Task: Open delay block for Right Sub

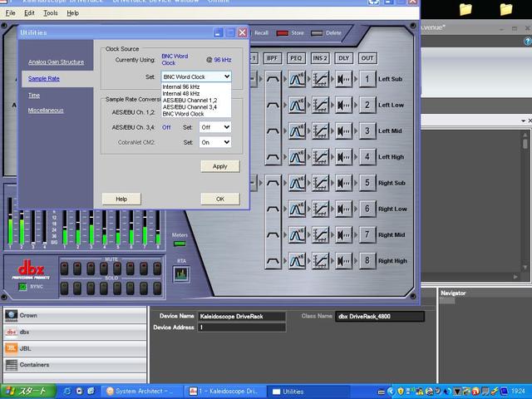Action: coord(343,183)
